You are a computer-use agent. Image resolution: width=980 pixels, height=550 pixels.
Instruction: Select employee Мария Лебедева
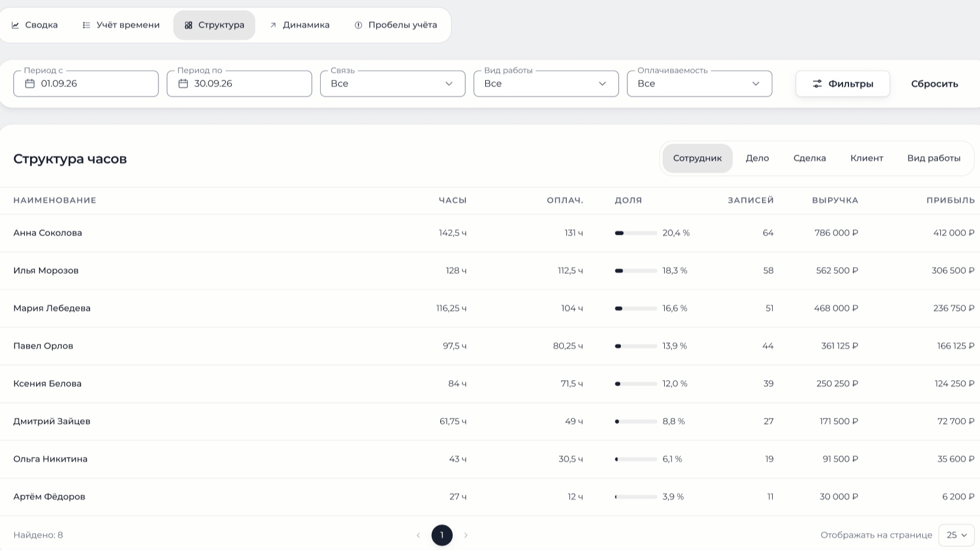tap(52, 308)
